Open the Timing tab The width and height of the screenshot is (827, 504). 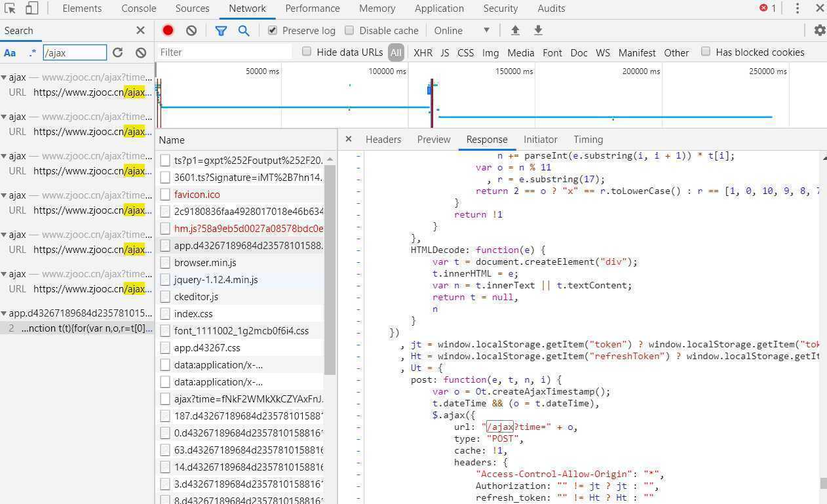[588, 139]
